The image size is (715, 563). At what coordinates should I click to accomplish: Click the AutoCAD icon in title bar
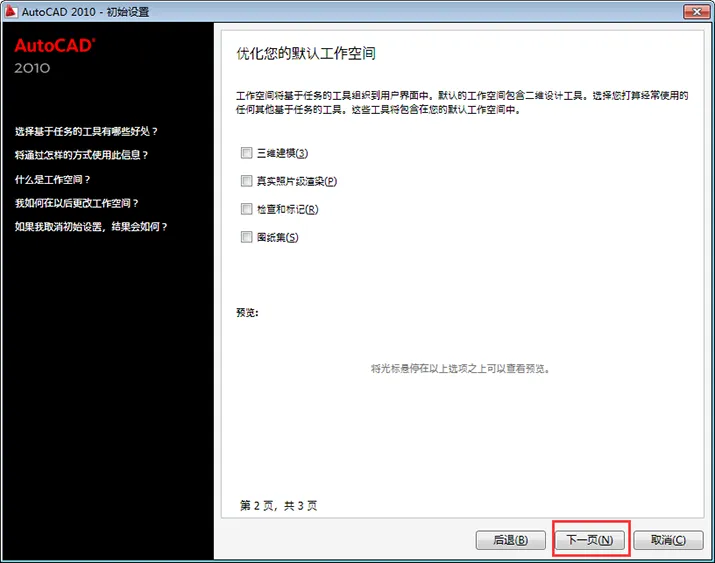pyautogui.click(x=11, y=11)
